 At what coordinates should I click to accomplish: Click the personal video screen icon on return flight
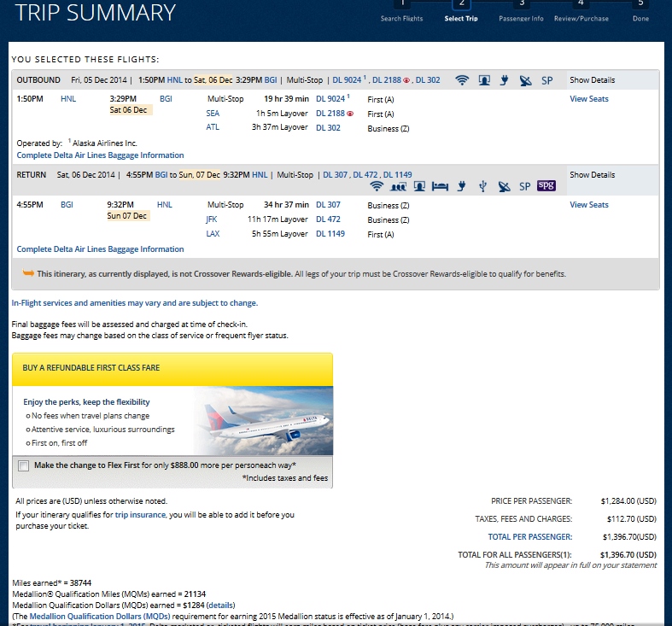tap(419, 186)
